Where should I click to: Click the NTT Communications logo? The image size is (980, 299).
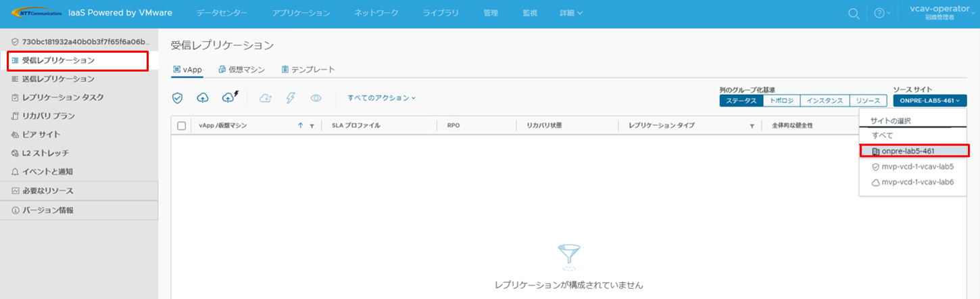pyautogui.click(x=35, y=14)
